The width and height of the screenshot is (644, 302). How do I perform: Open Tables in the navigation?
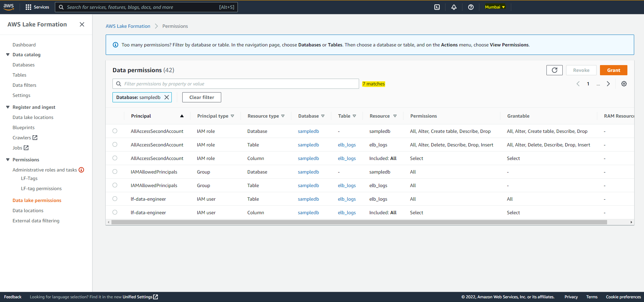[19, 75]
